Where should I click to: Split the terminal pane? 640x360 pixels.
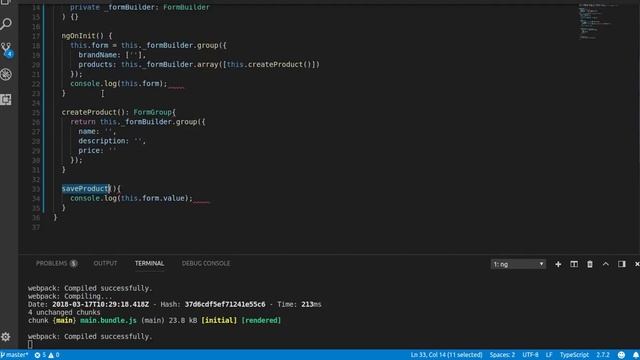574,264
